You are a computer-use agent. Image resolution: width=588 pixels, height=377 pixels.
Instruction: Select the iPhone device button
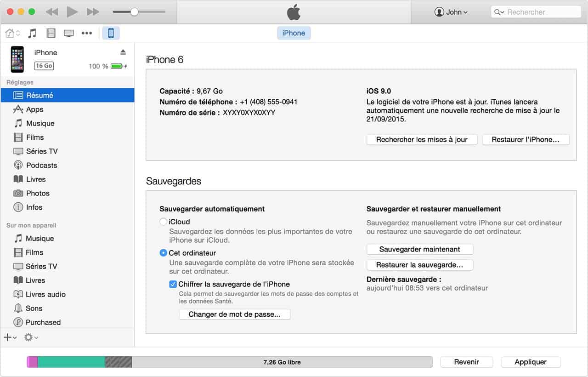click(111, 33)
